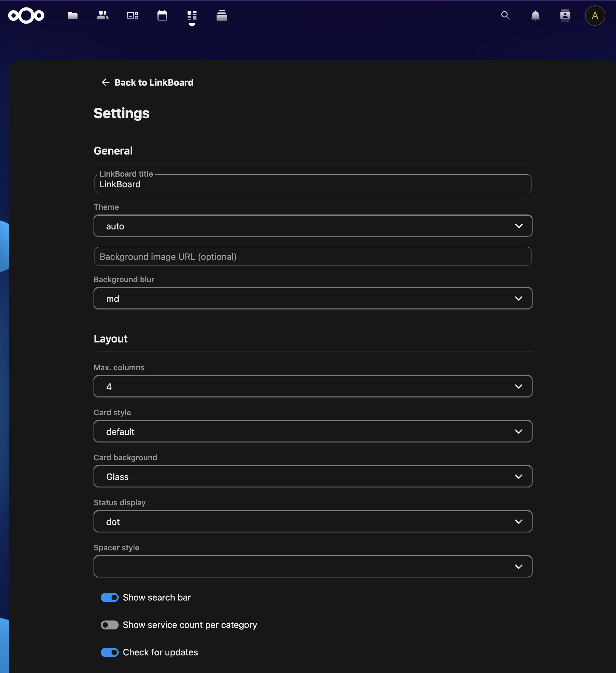Image resolution: width=616 pixels, height=673 pixels.
Task: Open the Card background dropdown
Action: coord(313,476)
